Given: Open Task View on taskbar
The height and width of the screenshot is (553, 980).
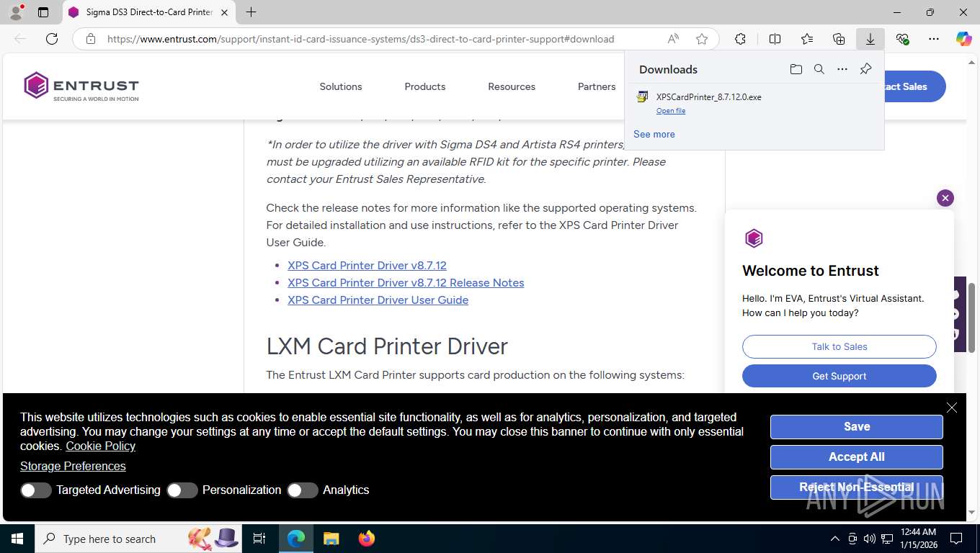Looking at the screenshot, I should click(x=259, y=539).
